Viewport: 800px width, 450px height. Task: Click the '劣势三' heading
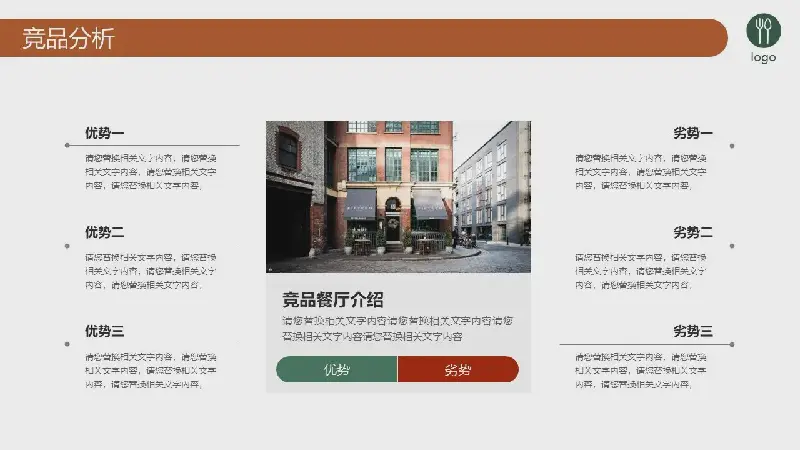(x=693, y=331)
